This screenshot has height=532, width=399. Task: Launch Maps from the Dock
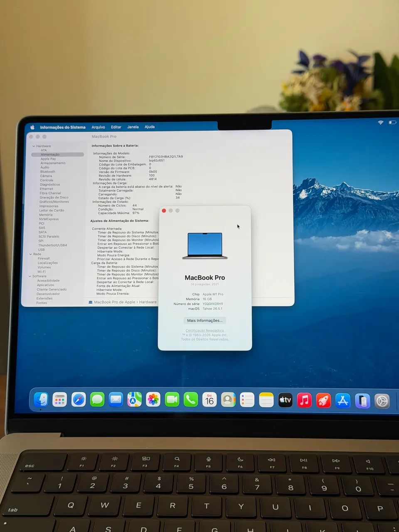tap(135, 400)
